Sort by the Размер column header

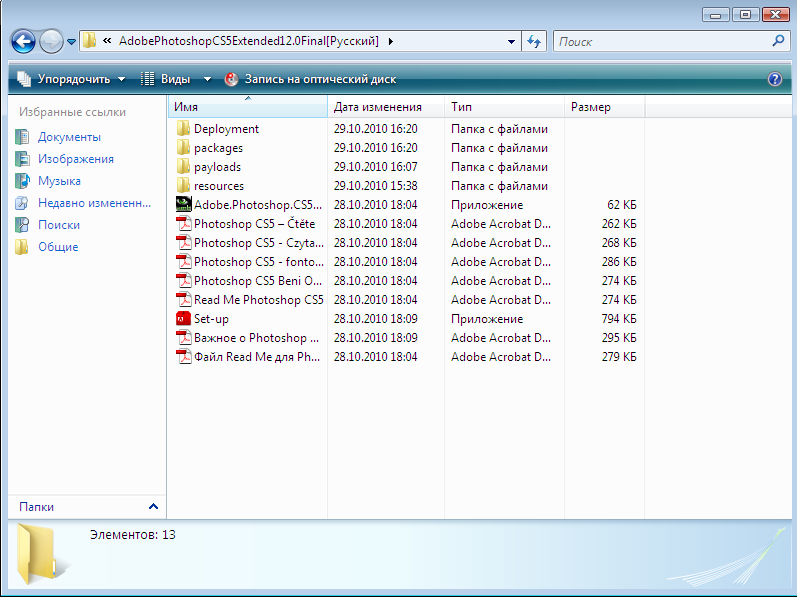pyautogui.click(x=604, y=107)
